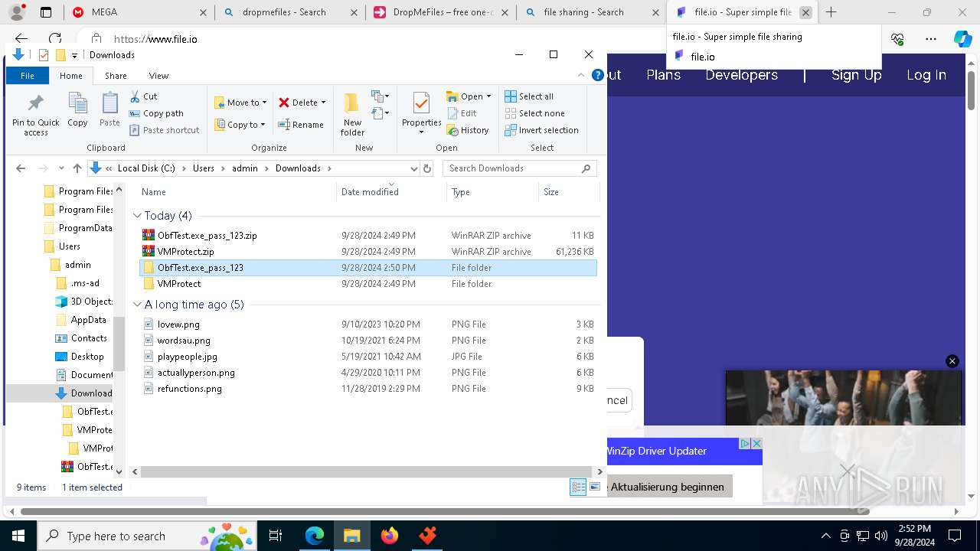Click Pin to Quick access icon
The width and height of the screenshot is (980, 551).
click(35, 115)
